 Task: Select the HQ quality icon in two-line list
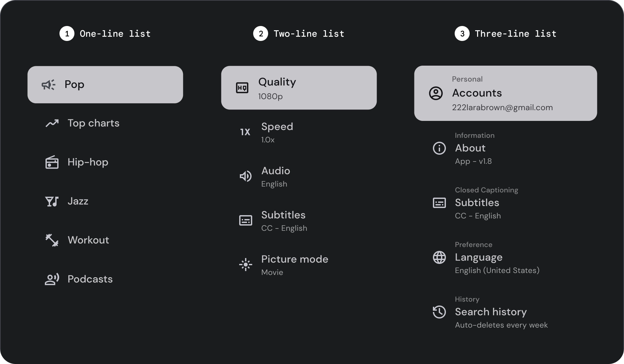pyautogui.click(x=242, y=87)
